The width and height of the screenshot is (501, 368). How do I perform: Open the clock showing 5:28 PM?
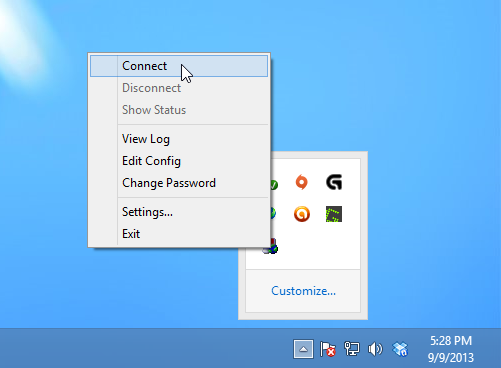(x=451, y=349)
